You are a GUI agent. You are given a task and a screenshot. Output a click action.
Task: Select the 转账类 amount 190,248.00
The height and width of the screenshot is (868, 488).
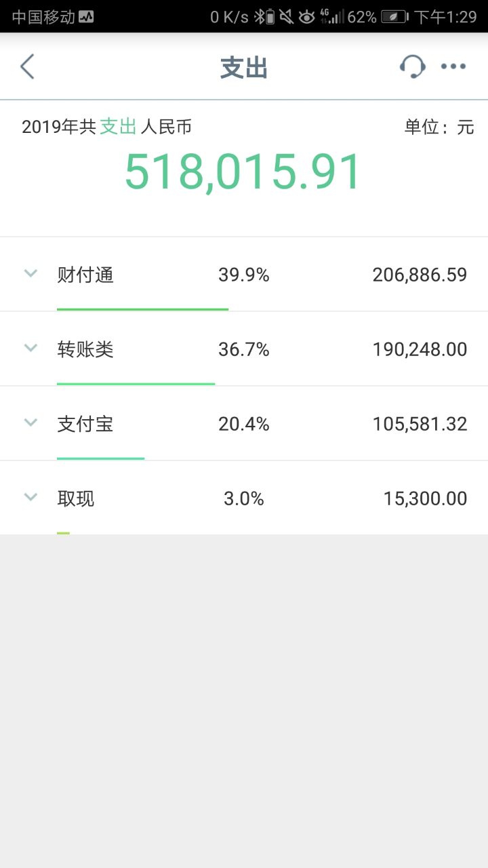pyautogui.click(x=420, y=349)
